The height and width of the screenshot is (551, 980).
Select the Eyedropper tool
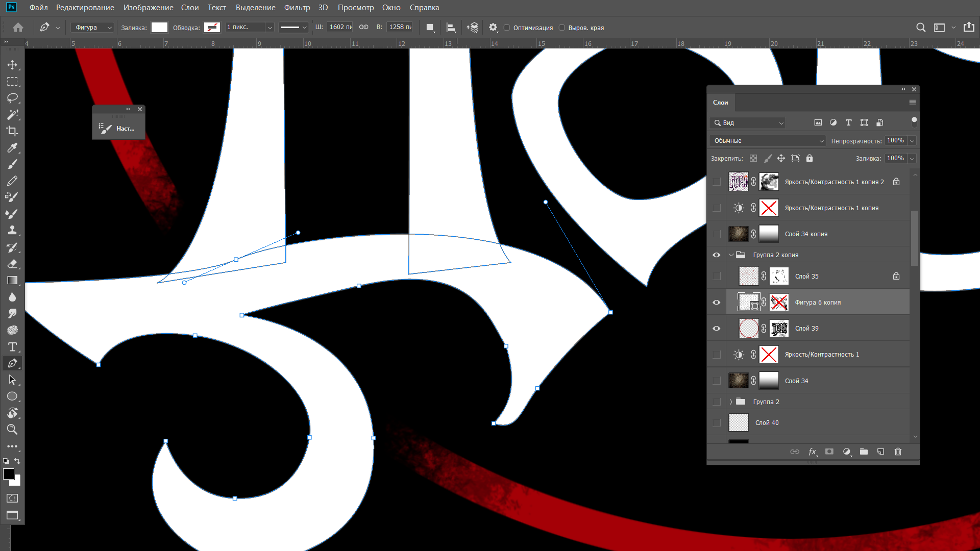pyautogui.click(x=12, y=148)
